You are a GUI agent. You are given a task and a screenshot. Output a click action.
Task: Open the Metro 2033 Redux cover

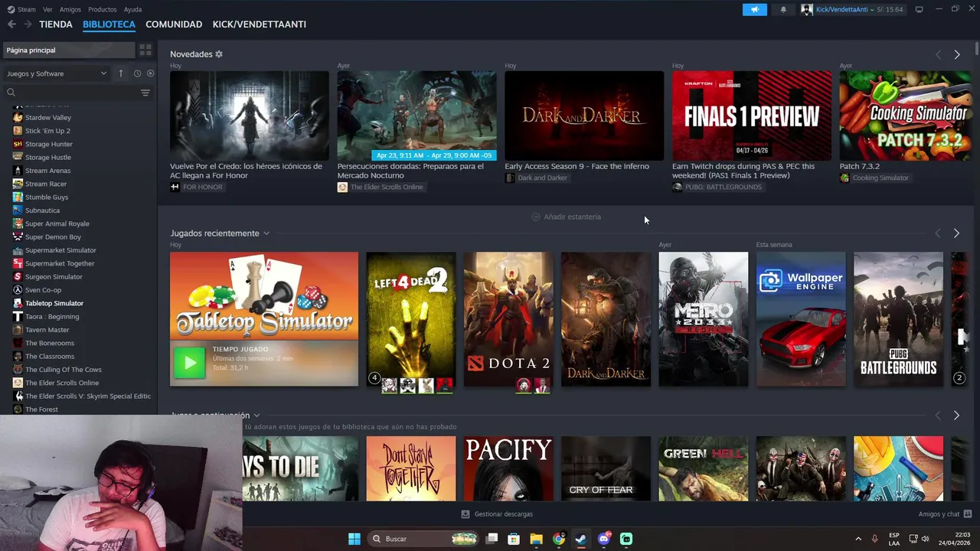(704, 319)
